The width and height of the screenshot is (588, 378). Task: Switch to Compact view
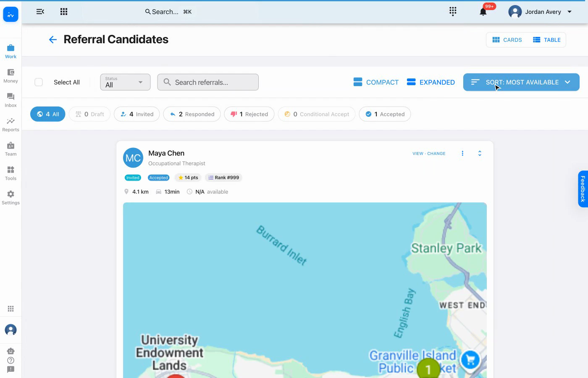pos(376,82)
